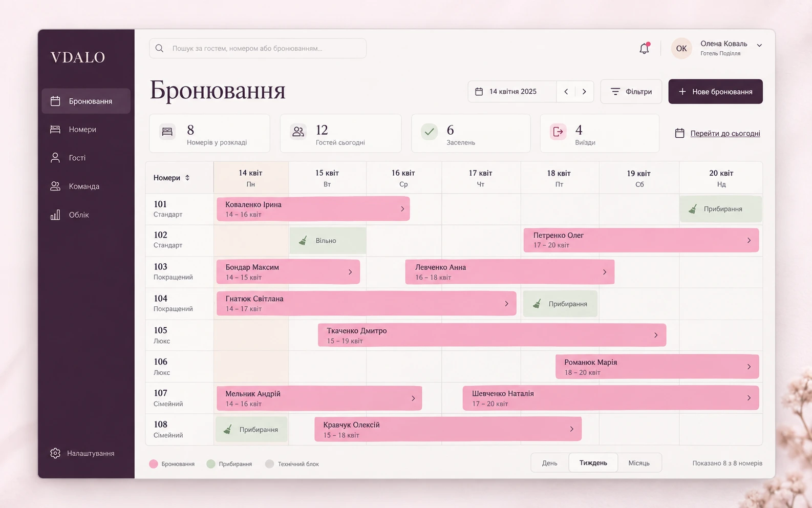
Task: Click the Нове бронювання button
Action: pos(715,92)
